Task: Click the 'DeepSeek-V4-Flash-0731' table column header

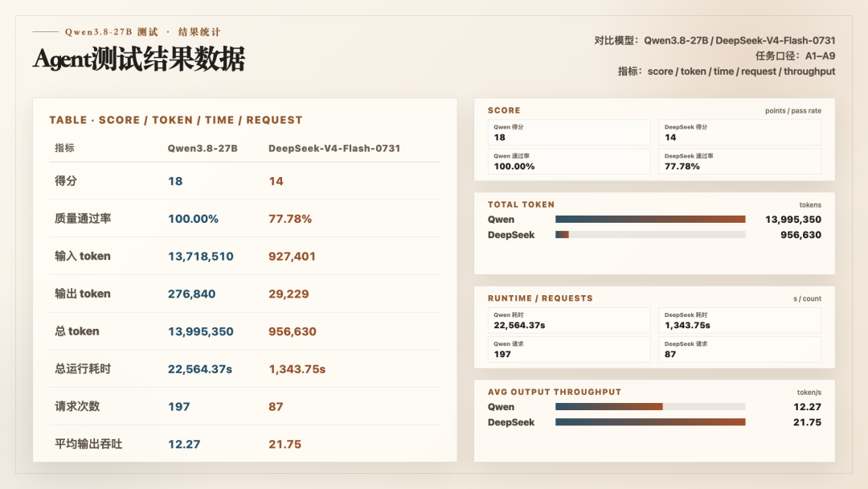Action: (x=334, y=149)
